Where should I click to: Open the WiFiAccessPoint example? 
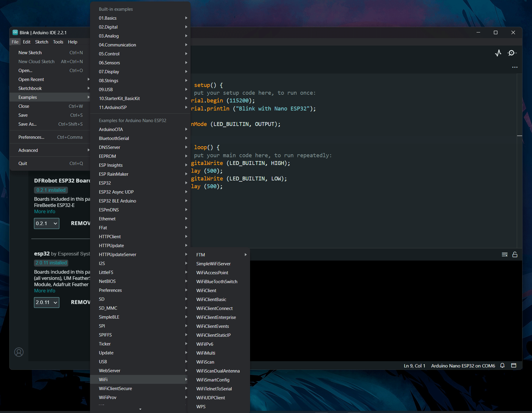[x=219, y=273]
